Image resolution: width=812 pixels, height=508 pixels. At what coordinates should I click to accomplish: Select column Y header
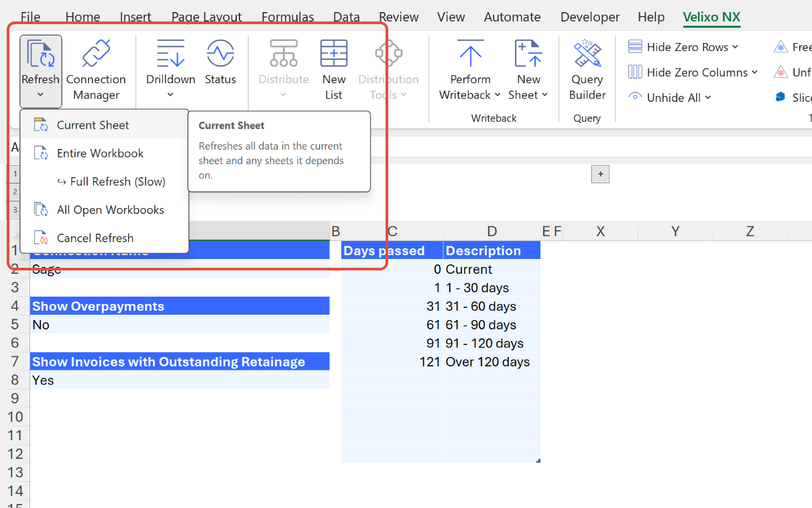click(675, 232)
